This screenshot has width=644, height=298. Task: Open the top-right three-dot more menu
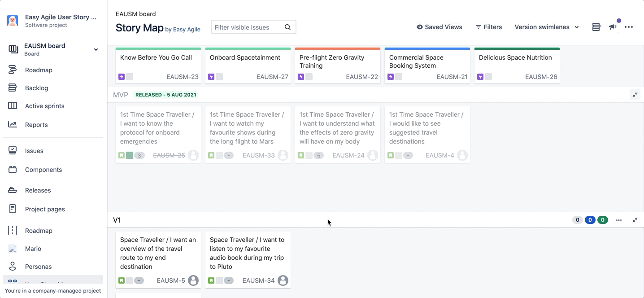pos(629,27)
